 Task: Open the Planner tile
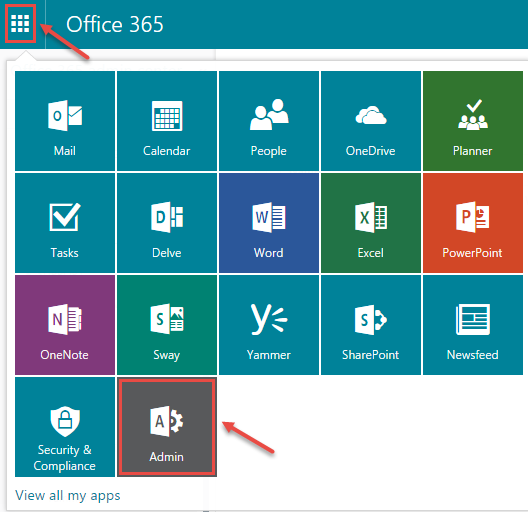(473, 121)
